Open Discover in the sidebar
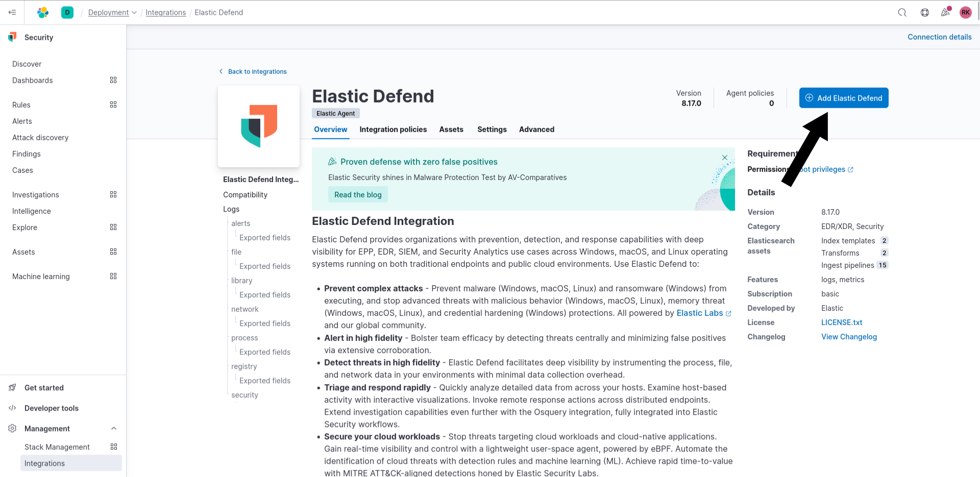Viewport: 980px width, 477px height. click(27, 64)
